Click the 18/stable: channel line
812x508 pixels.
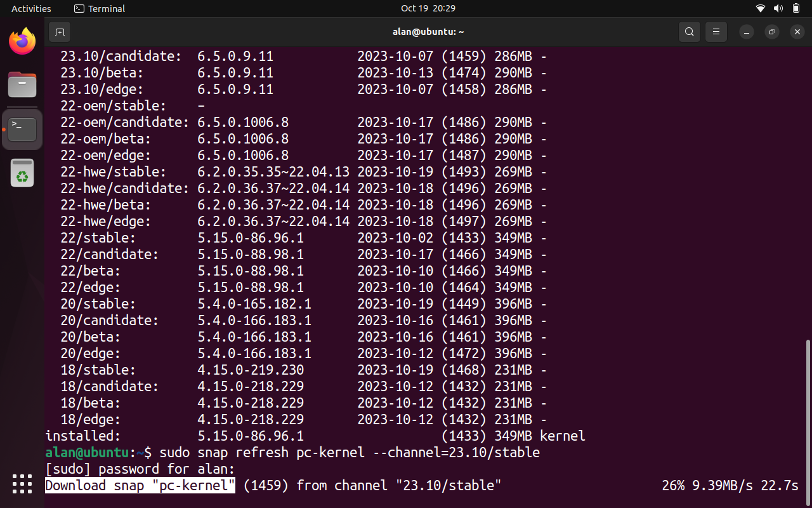(x=303, y=370)
